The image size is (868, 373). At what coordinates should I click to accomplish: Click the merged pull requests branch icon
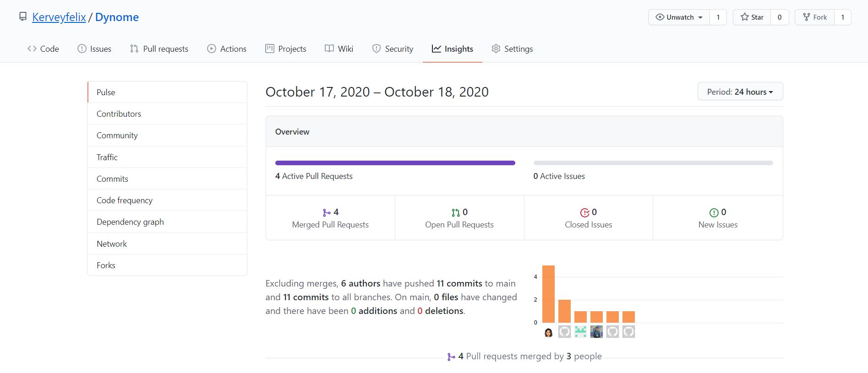coord(327,212)
